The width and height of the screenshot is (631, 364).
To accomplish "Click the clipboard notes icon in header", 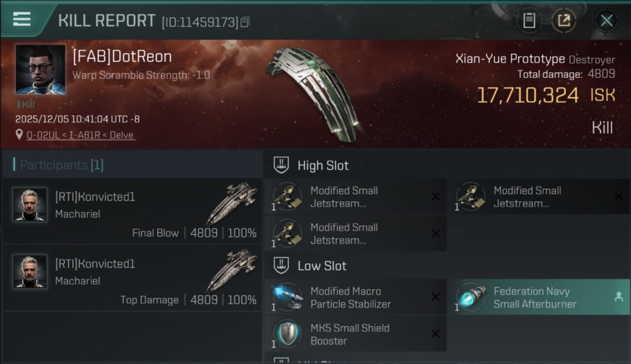I will pos(529,20).
